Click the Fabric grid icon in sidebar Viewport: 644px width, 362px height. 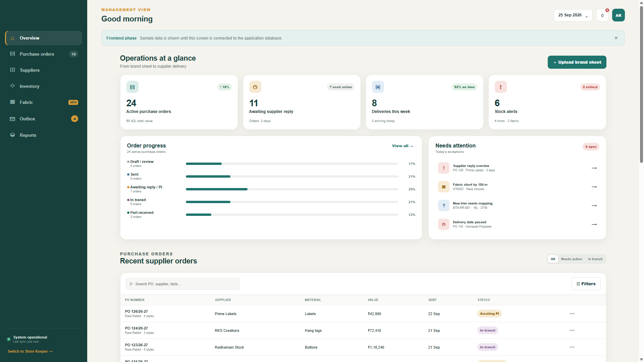click(x=12, y=102)
